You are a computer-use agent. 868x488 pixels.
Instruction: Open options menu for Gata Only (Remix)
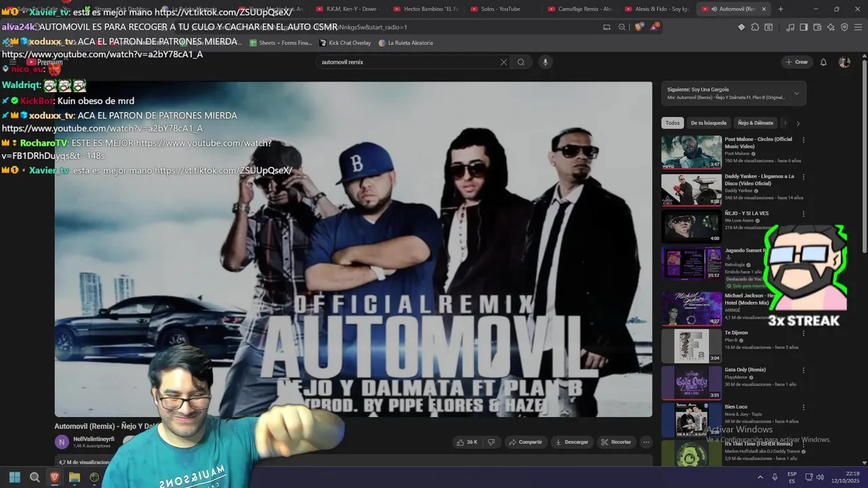tap(804, 370)
